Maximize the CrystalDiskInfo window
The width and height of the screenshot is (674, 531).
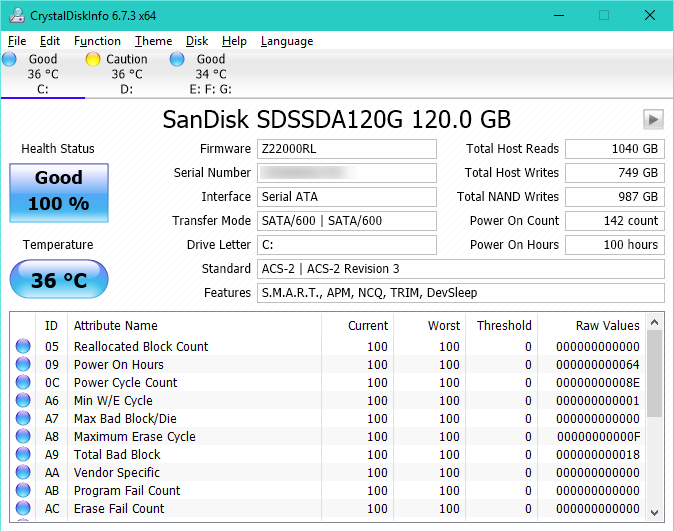[604, 15]
